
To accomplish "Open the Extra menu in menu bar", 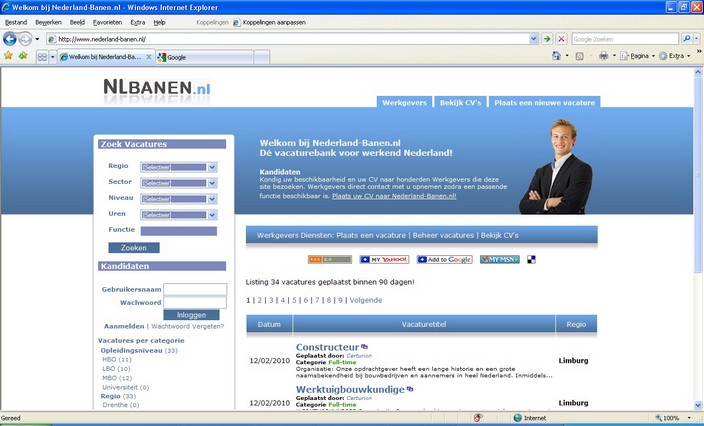I will tap(137, 22).
